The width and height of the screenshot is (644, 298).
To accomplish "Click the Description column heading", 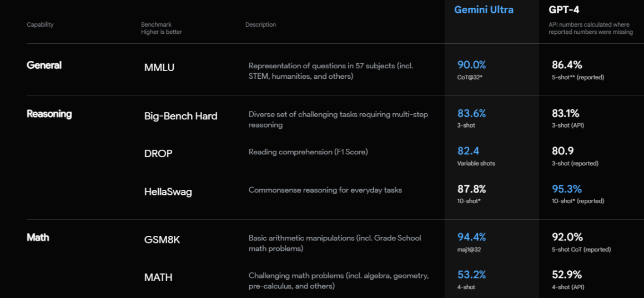I will pos(260,25).
